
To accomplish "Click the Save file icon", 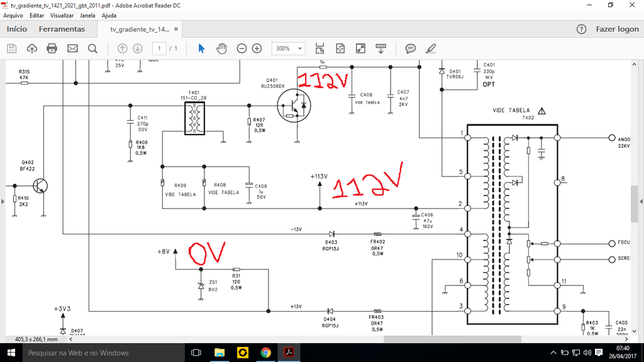I will [x=11, y=48].
